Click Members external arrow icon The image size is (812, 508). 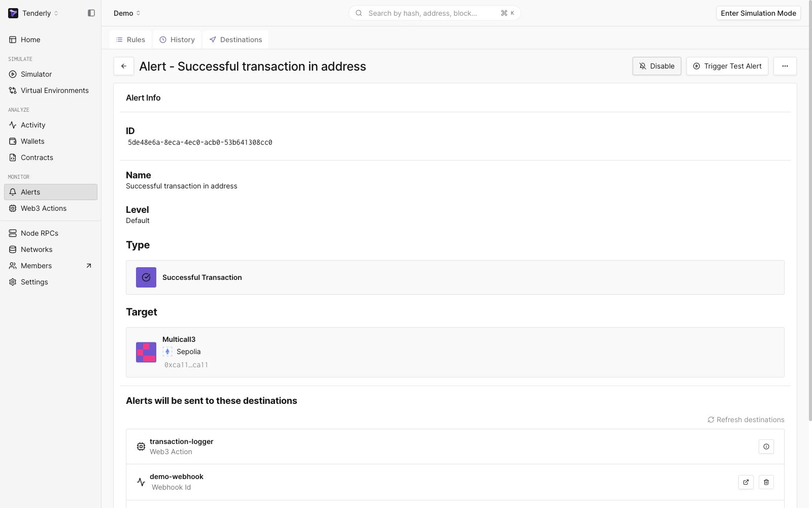click(x=89, y=266)
